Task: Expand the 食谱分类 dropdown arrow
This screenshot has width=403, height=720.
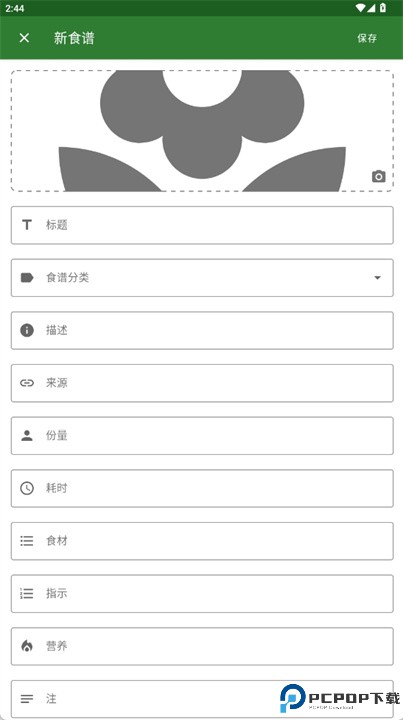Action: tap(377, 278)
